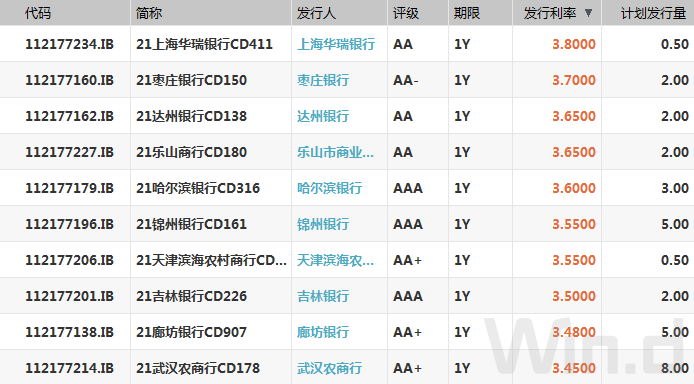The width and height of the screenshot is (694, 384).
Task: Select code 112177179.IB
Action: [x=69, y=188]
